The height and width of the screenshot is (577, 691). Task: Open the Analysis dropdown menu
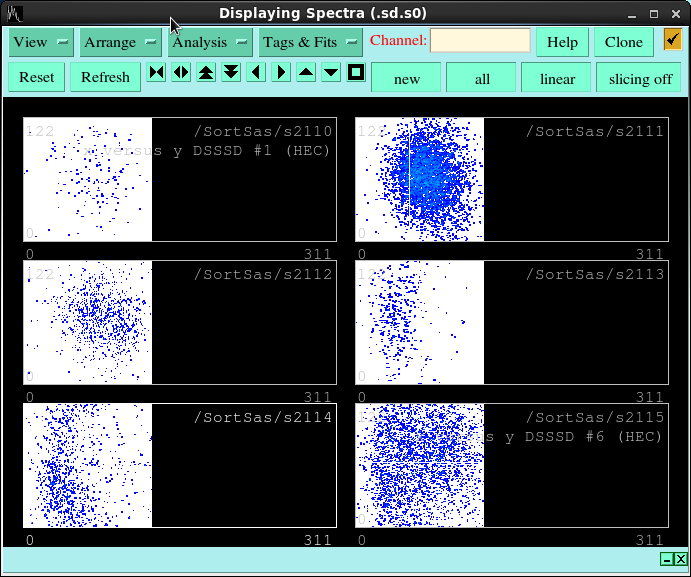[x=210, y=42]
